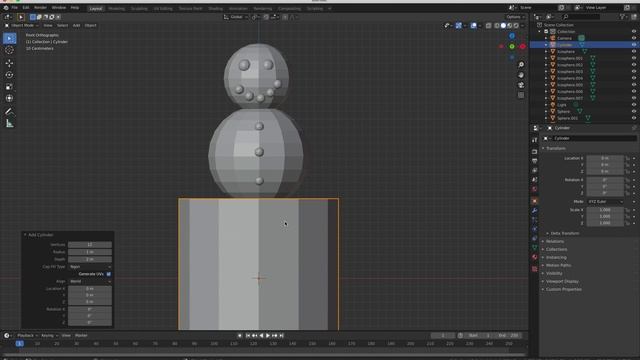This screenshot has width=640, height=360.
Task: Open the Align World dropdown
Action: (x=90, y=281)
